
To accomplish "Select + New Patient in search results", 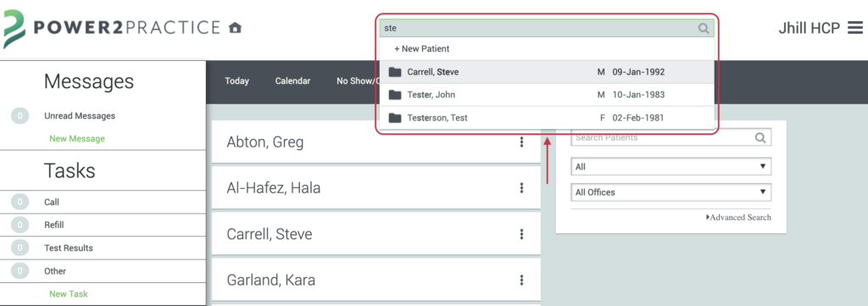I will [x=422, y=48].
